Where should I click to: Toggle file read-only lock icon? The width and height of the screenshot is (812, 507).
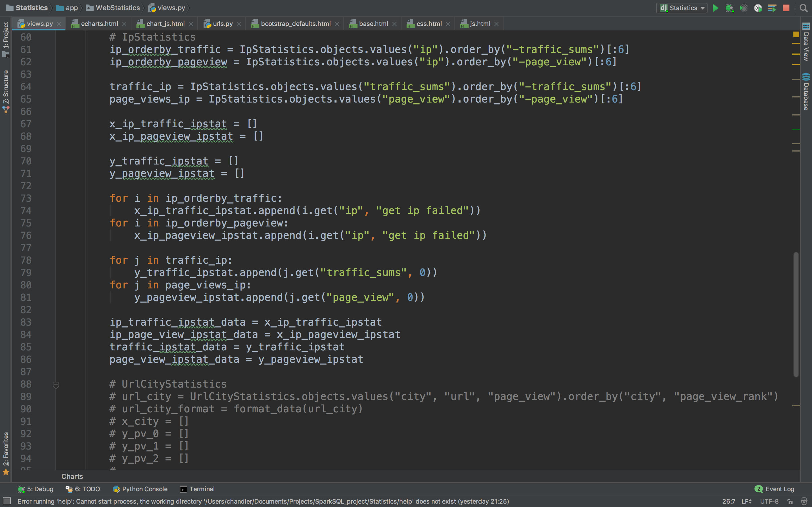click(x=790, y=501)
